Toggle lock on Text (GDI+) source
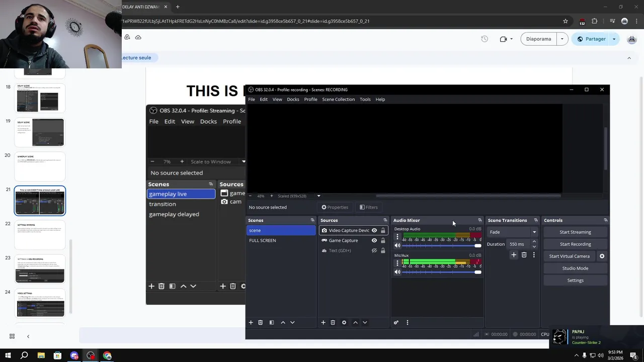The image size is (644, 362). 383,250
